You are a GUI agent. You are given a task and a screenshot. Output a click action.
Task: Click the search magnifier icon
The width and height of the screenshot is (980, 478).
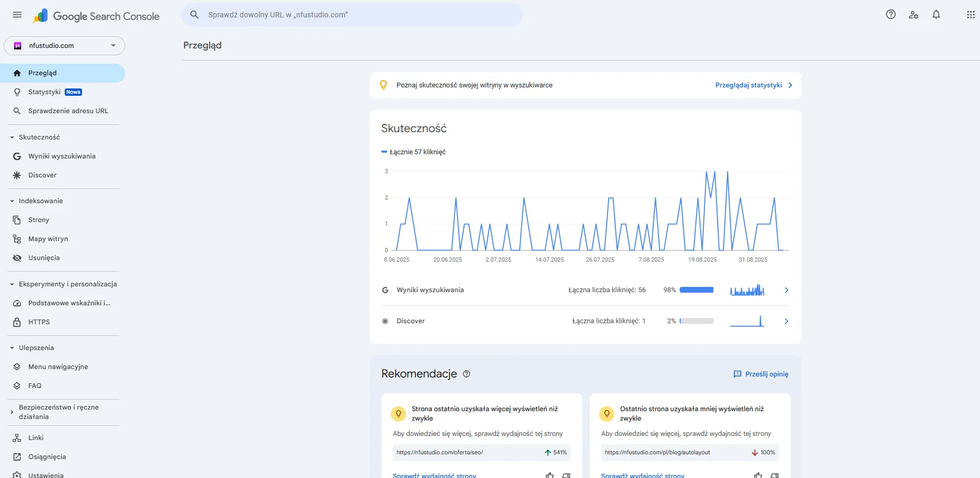[195, 14]
